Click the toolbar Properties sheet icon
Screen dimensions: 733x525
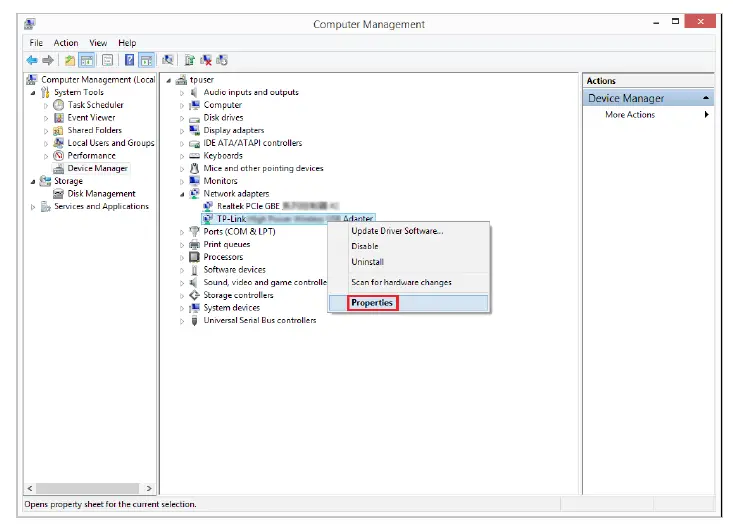(x=108, y=60)
